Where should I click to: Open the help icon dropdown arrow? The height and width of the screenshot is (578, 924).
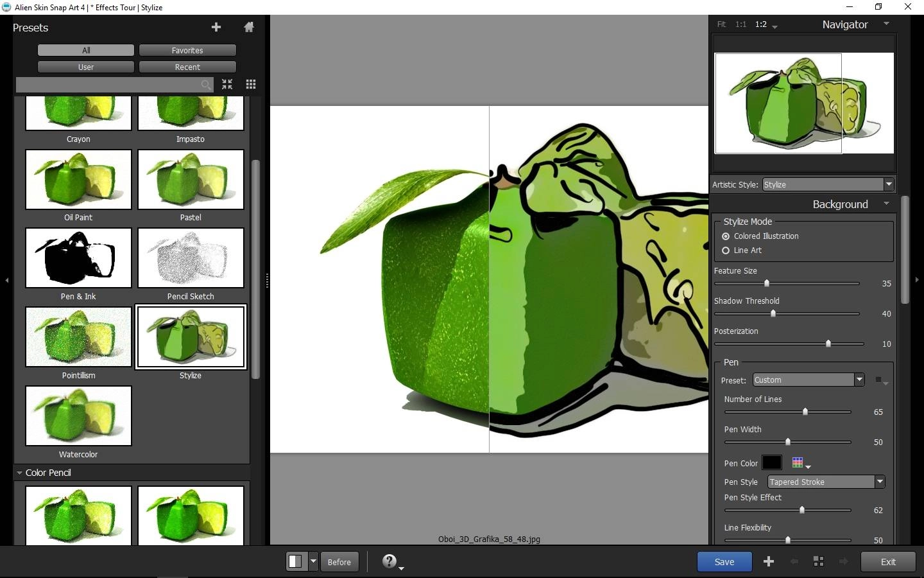pos(401,568)
